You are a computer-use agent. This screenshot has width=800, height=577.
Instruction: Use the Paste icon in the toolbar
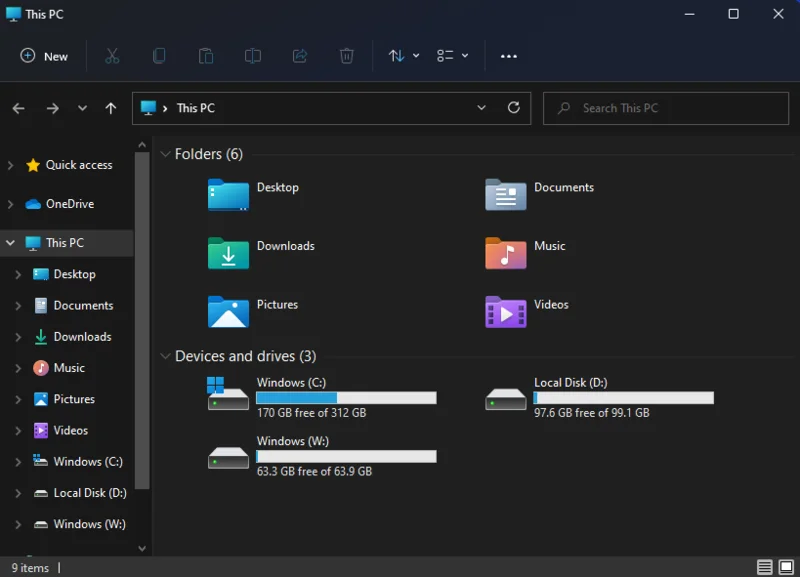click(206, 56)
